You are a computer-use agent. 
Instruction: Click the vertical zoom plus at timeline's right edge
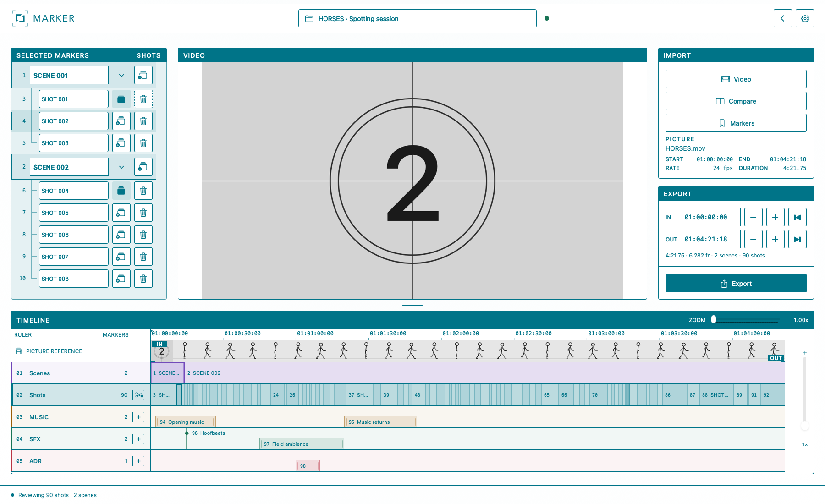(805, 353)
